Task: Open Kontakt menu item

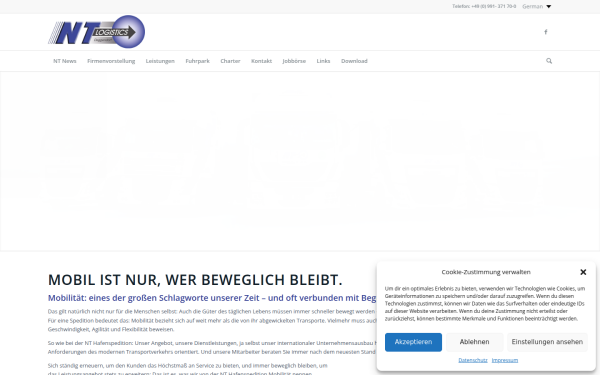Action: click(261, 61)
